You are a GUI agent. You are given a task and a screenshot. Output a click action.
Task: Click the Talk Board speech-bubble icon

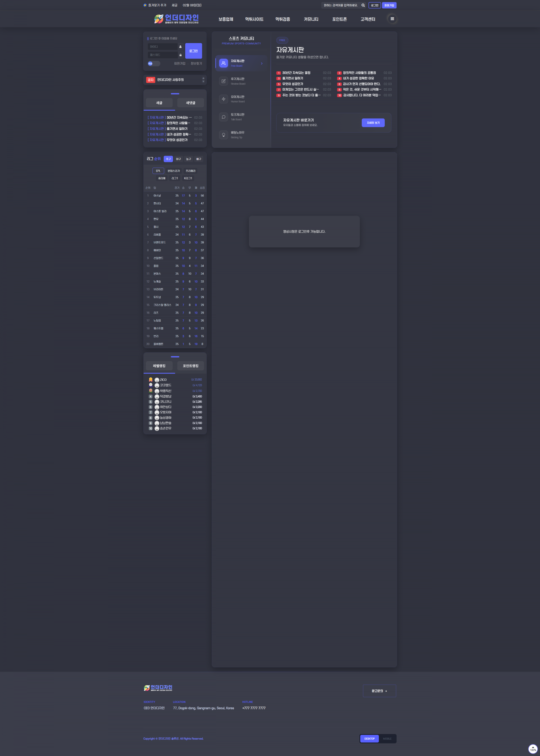click(223, 117)
